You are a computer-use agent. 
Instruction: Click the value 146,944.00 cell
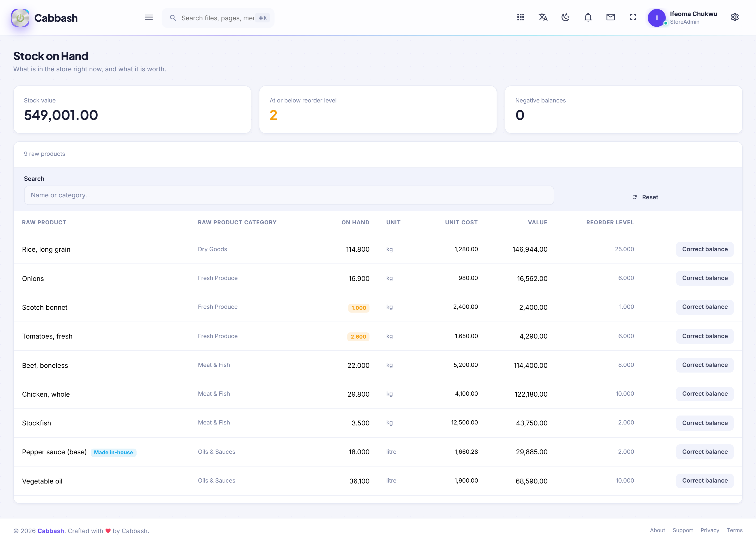[x=530, y=249]
